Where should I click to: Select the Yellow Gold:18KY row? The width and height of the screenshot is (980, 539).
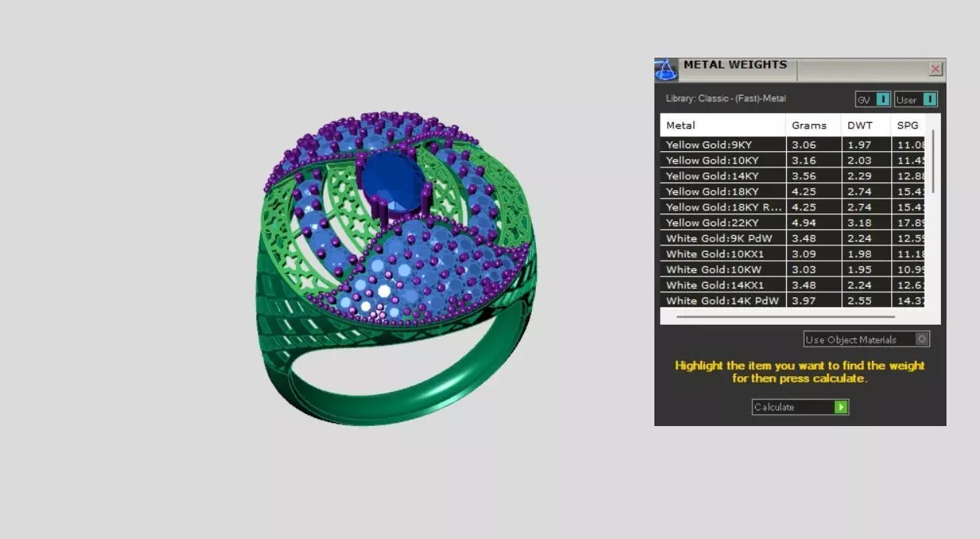pos(792,192)
